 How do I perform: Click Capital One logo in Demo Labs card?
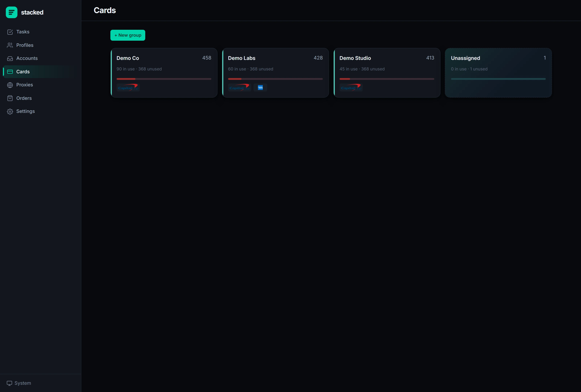[239, 87]
